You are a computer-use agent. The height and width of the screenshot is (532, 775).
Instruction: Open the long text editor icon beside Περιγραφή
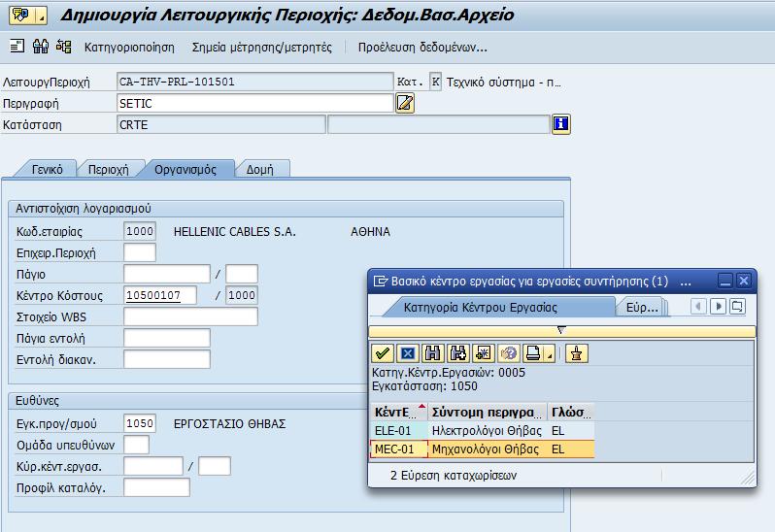405,103
